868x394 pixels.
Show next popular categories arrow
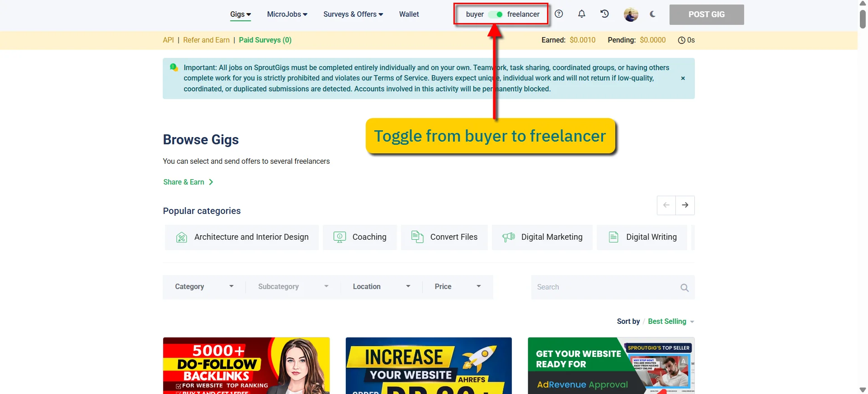[685, 205]
